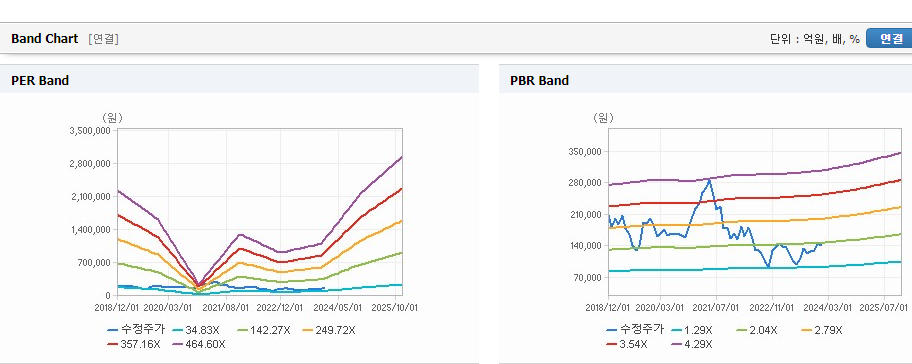Viewport: 912px width, 364px height.
Task: Click the blue 연결 button
Action: (x=889, y=38)
